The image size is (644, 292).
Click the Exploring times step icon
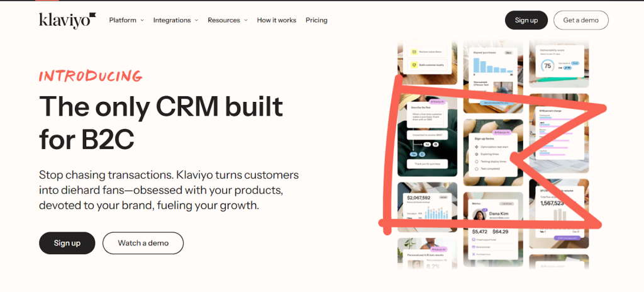pos(477,154)
